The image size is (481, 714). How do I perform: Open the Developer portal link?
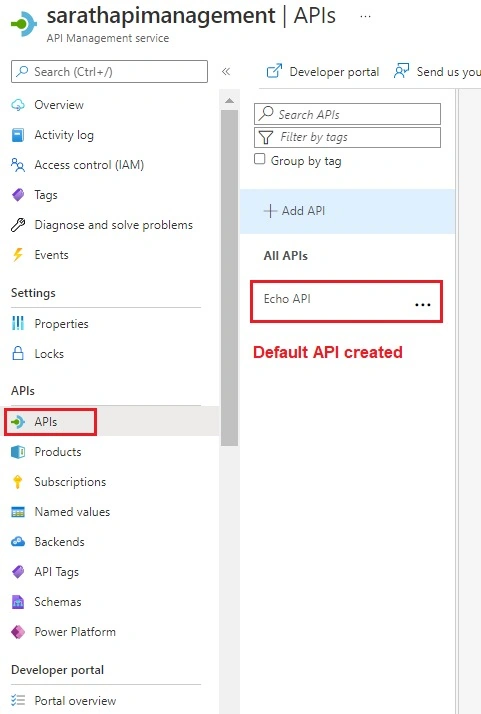click(323, 71)
